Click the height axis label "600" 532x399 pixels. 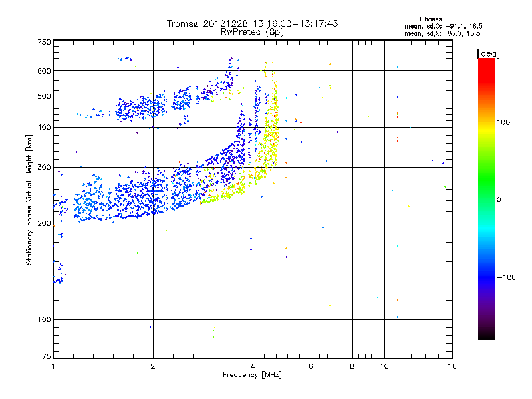[44, 71]
